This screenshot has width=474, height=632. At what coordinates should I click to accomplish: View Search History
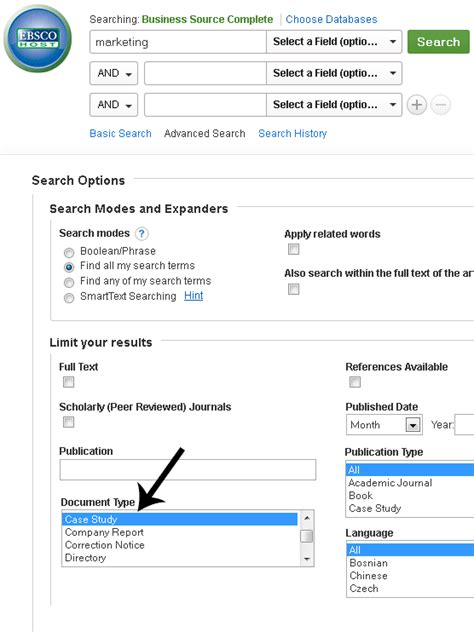point(293,133)
